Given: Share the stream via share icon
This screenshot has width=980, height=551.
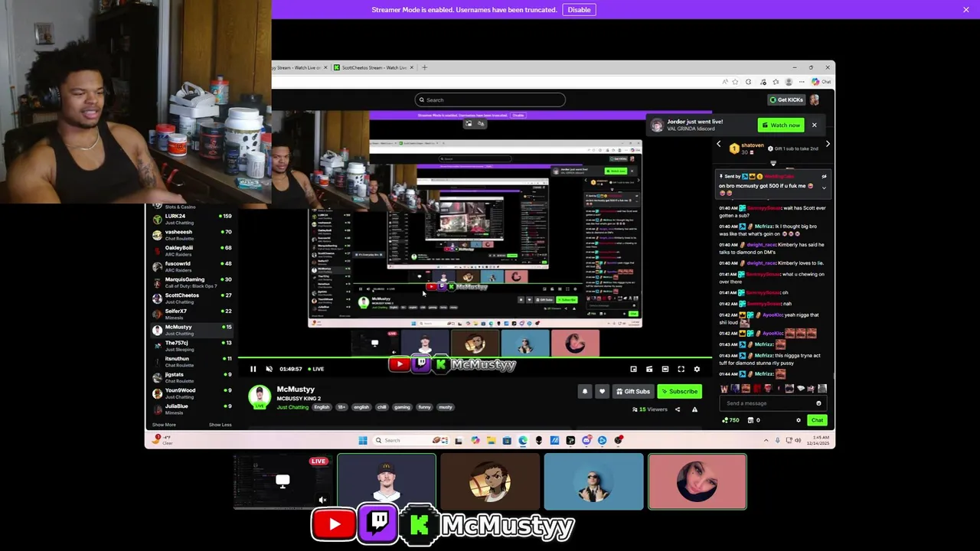Looking at the screenshot, I should (x=677, y=409).
